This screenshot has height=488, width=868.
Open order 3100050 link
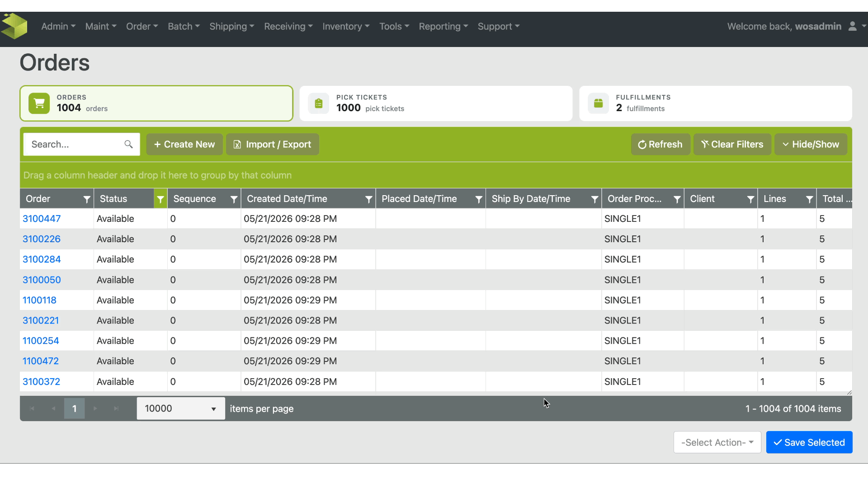coord(42,280)
